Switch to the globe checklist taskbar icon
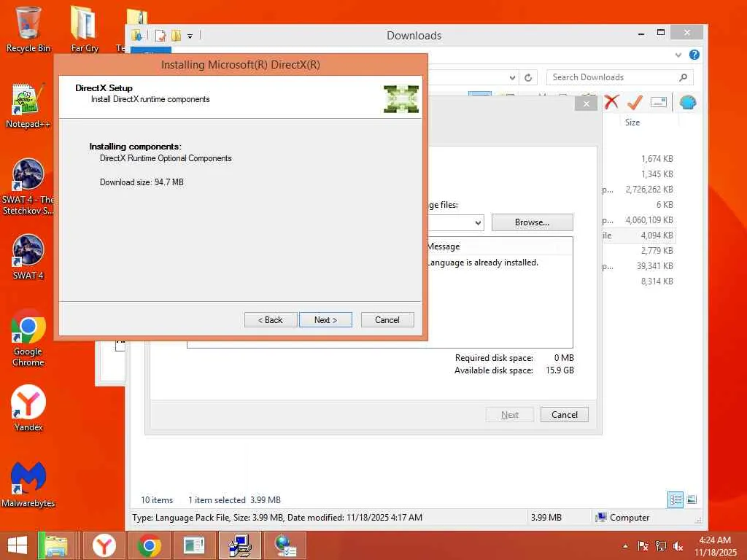This screenshot has height=560, width=747. point(285,545)
